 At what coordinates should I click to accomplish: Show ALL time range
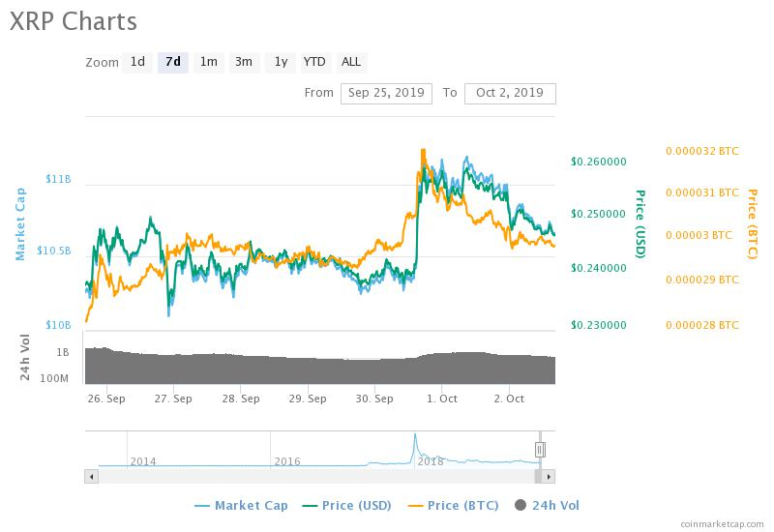pyautogui.click(x=351, y=62)
